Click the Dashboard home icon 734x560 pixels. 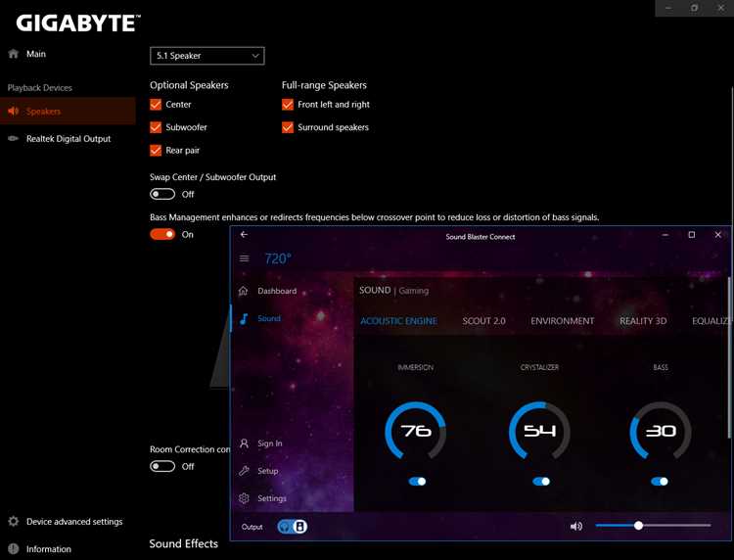click(244, 291)
